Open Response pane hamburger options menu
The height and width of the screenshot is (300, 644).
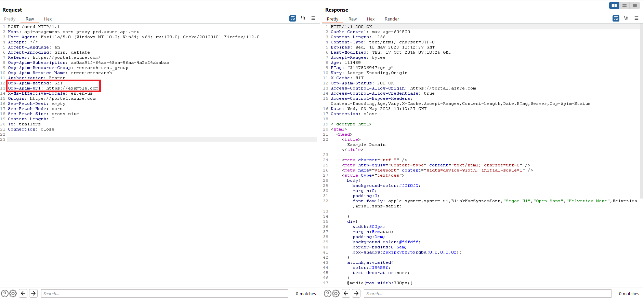point(636,18)
